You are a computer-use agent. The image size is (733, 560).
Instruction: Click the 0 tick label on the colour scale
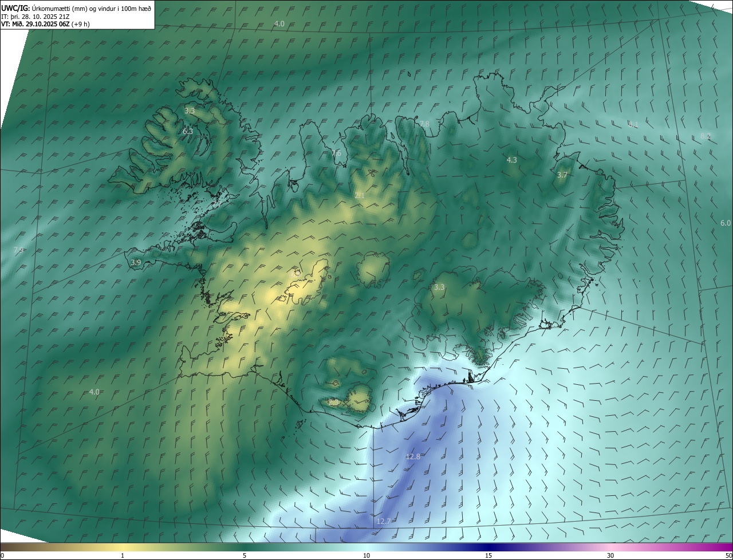click(x=2, y=556)
